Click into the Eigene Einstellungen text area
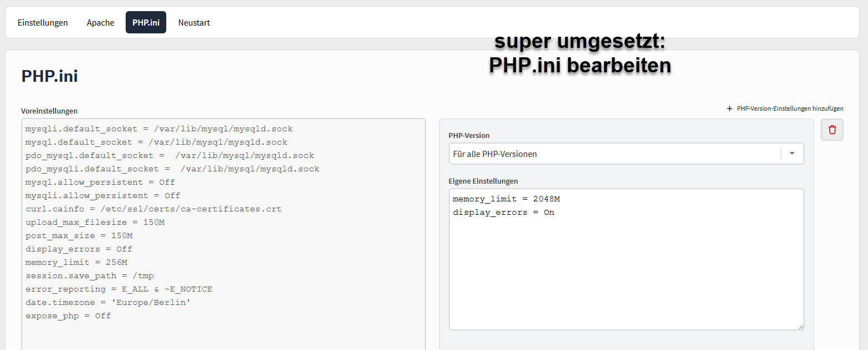 coord(626,259)
